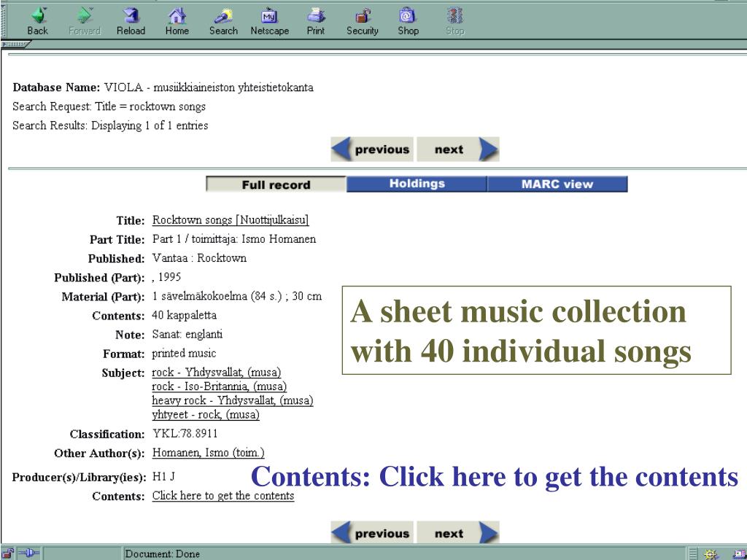
Task: Click 'Search Request: Title = rocktown songs'
Action: click(109, 106)
